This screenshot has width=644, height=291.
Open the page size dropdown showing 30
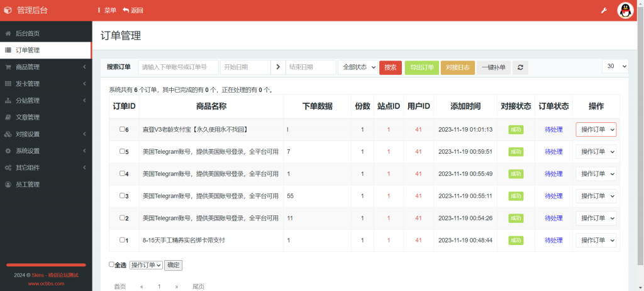(x=615, y=66)
